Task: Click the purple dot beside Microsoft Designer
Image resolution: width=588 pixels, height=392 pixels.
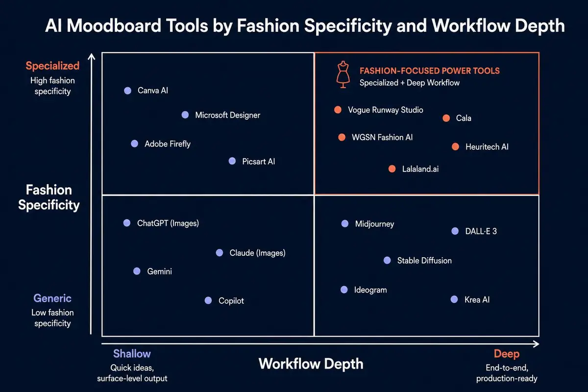Action: [x=185, y=115]
